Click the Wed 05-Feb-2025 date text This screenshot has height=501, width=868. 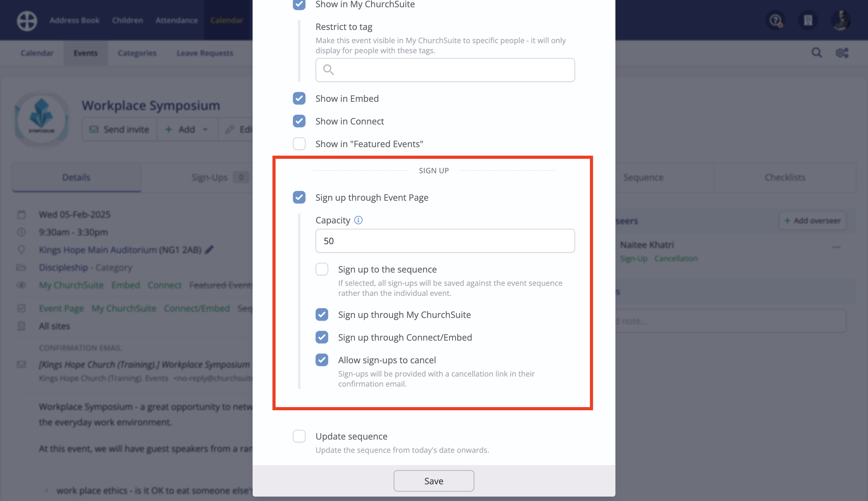tap(75, 215)
